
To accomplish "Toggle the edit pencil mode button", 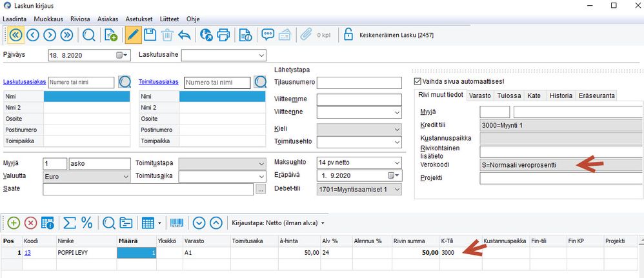I will tap(133, 35).
